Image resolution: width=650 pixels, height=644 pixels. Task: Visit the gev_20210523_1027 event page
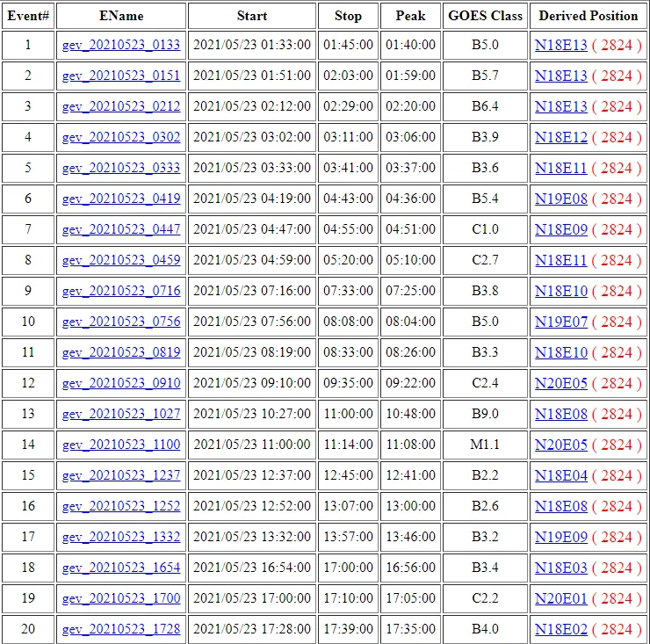(x=121, y=414)
